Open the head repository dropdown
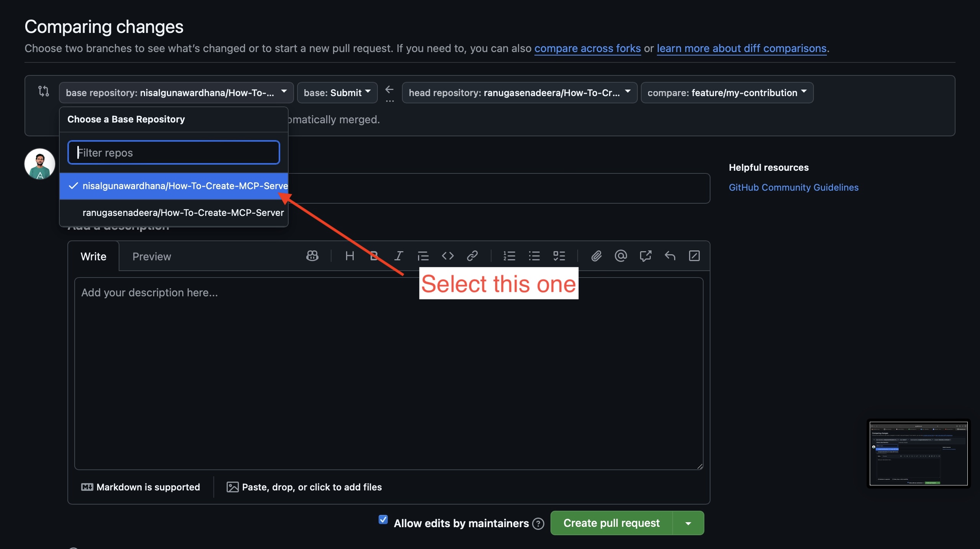Screen dimensions: 980x549 [x=519, y=92]
